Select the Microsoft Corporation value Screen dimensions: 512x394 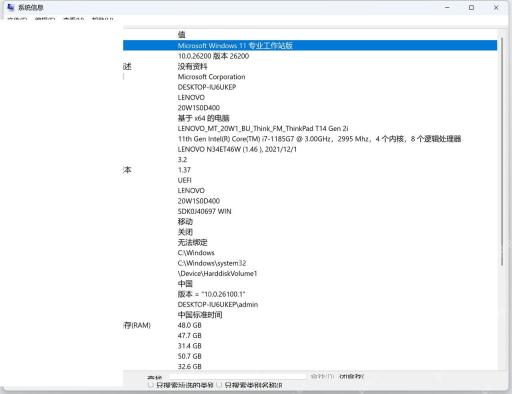tap(211, 77)
